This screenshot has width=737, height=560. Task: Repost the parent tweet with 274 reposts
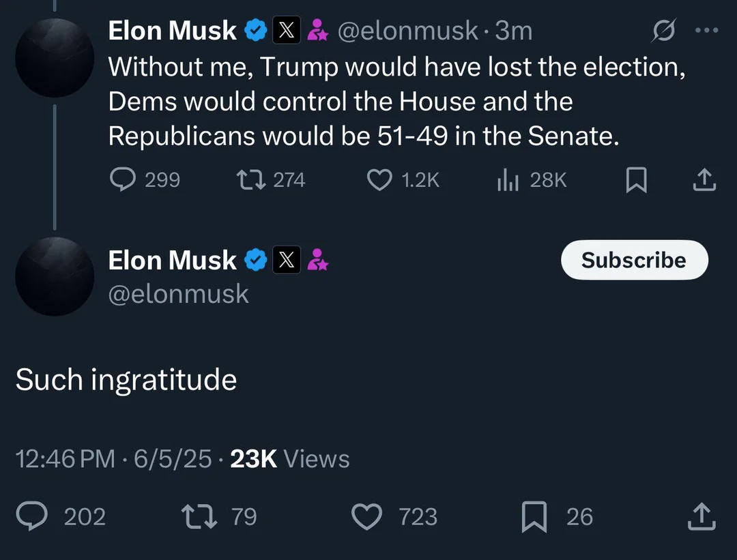point(246,180)
